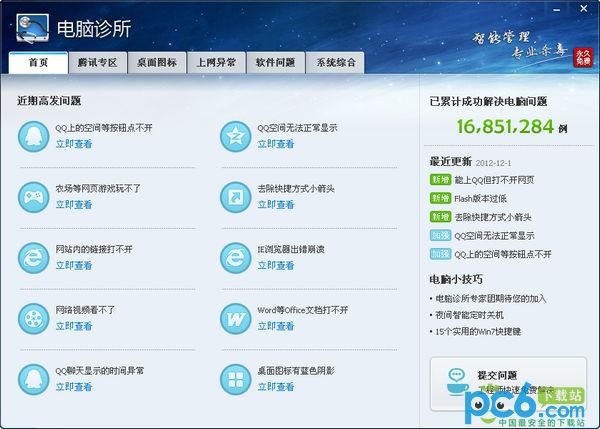The height and width of the screenshot is (429, 600).
Task: Click the IE icon for 网站内的链接打不开
Action: pyautogui.click(x=34, y=258)
